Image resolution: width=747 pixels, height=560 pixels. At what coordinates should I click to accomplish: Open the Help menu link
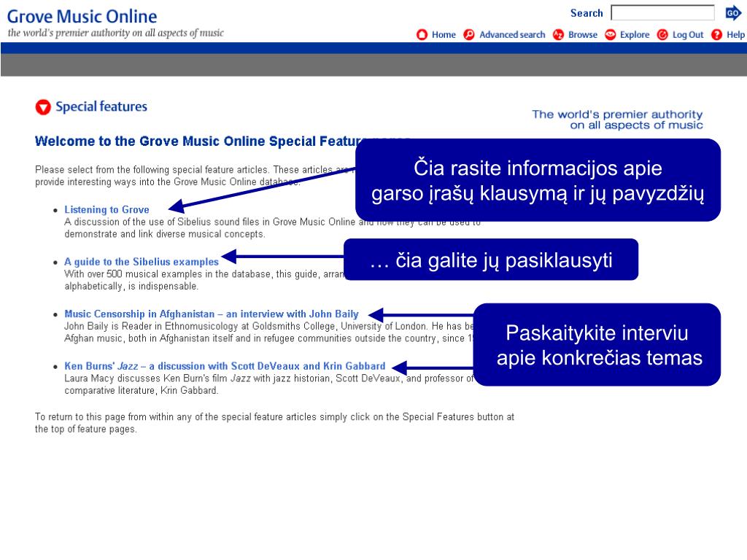point(735,35)
